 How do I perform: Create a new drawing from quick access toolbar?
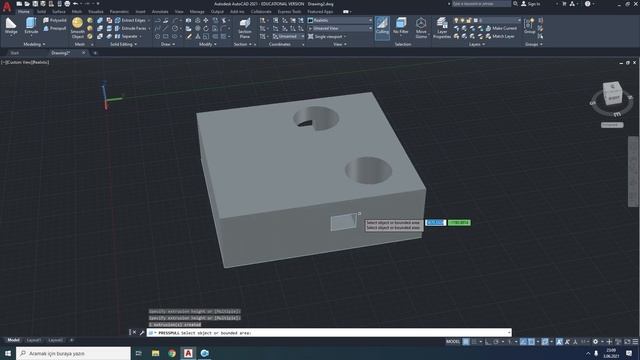click(19, 4)
